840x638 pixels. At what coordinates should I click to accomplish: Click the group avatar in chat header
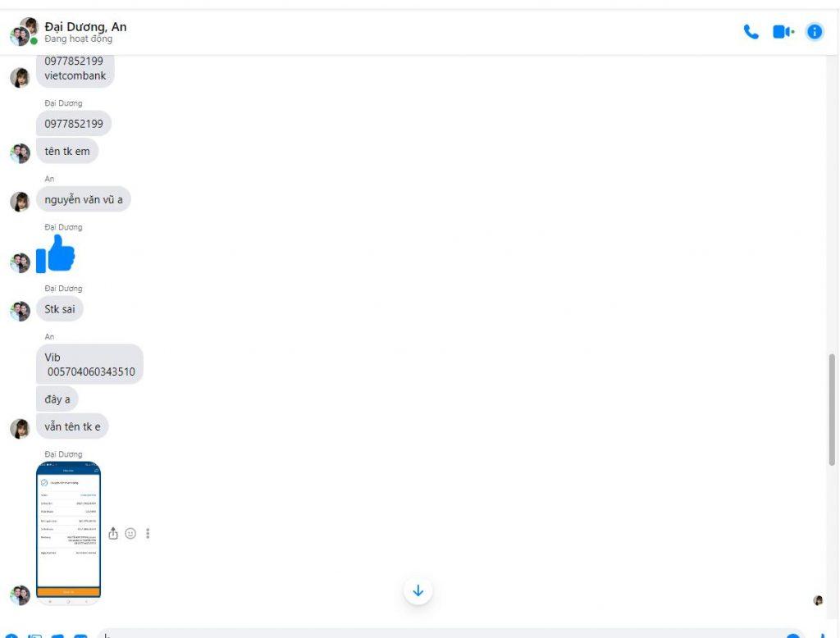[24, 32]
